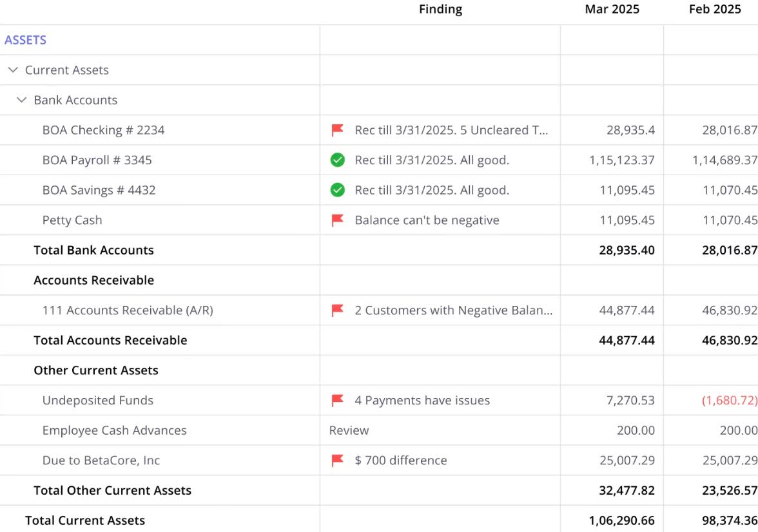Collapse the Bank Accounts section
Viewport: 758px width, 532px height.
(21, 100)
